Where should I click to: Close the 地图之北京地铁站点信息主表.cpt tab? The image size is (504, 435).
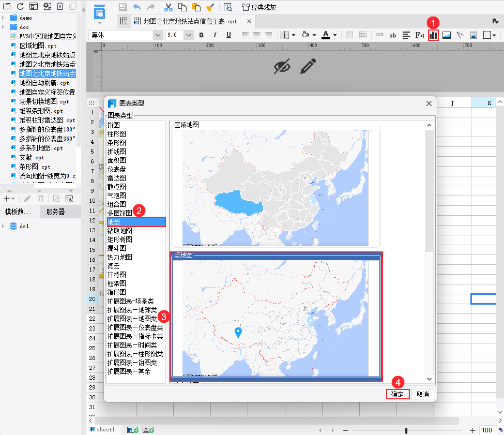point(249,21)
